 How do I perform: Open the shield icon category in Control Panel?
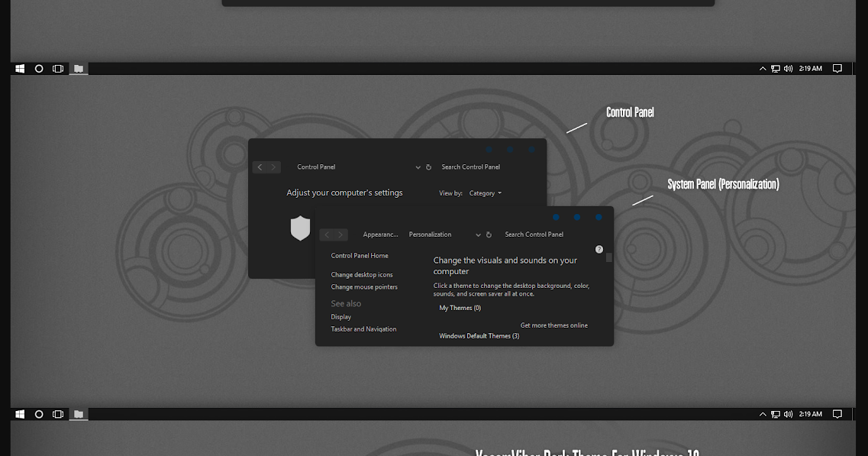[300, 228]
